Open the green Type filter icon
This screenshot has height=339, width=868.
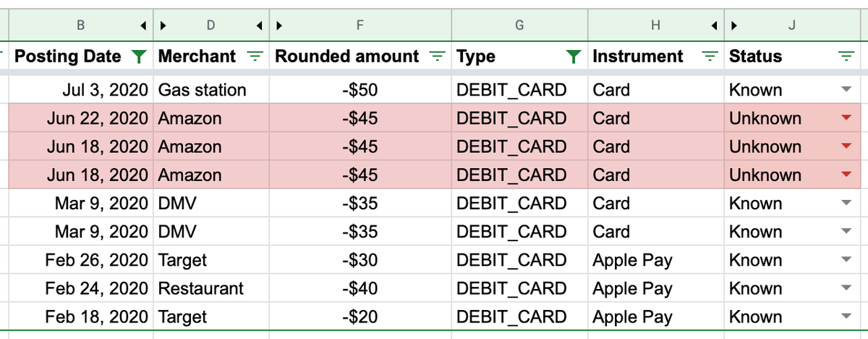(574, 56)
